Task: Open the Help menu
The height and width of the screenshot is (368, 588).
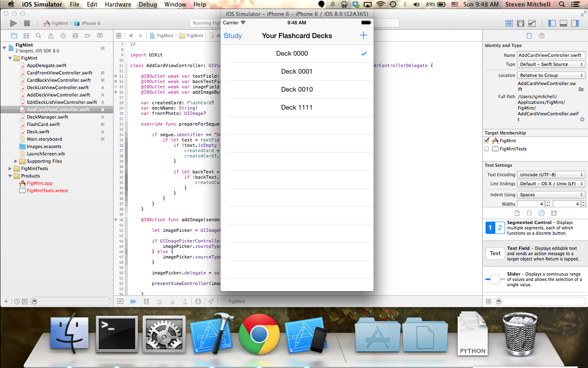Action: 200,4
